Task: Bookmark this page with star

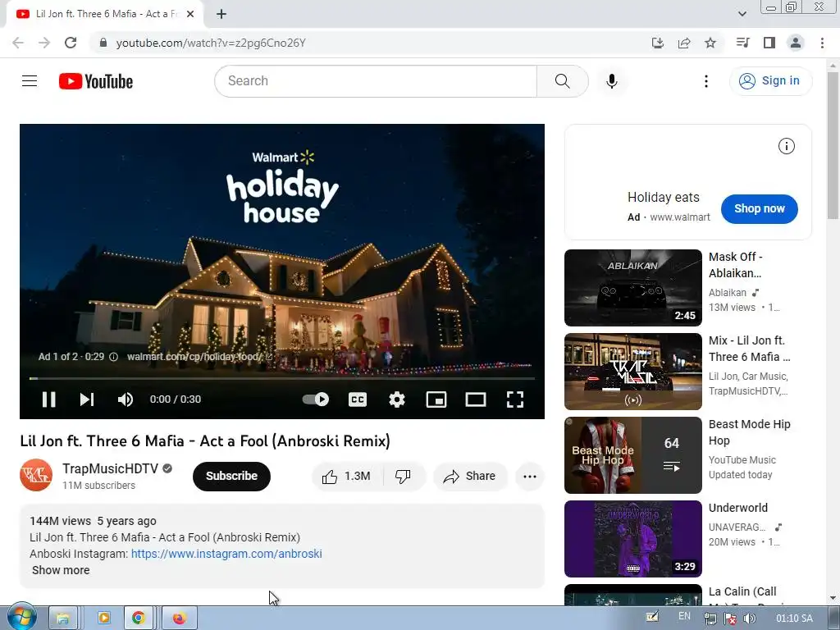Action: 710,43
